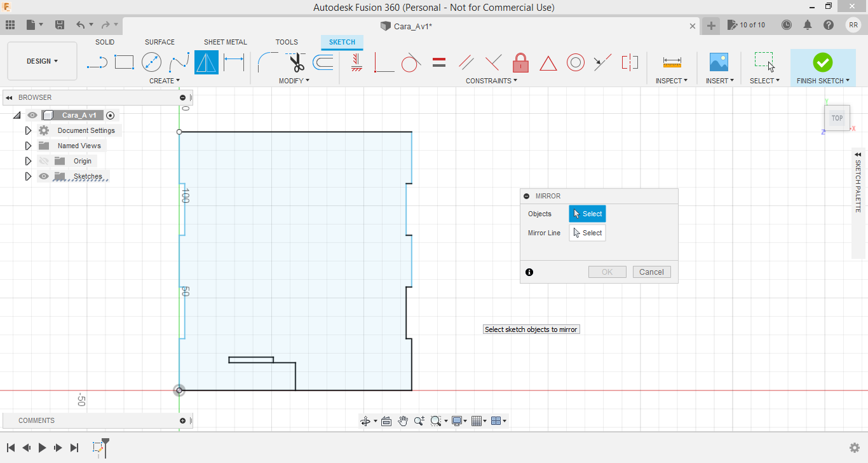This screenshot has width=868, height=463.
Task: Open the CONSTRAINTS dropdown menu
Action: click(491, 81)
